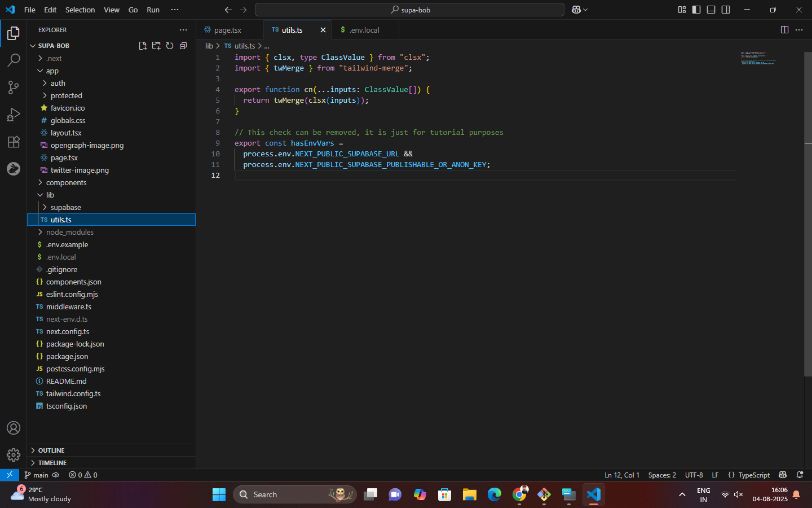The image size is (812, 508).
Task: Click Copilot status icon in status bar
Action: [x=783, y=475]
